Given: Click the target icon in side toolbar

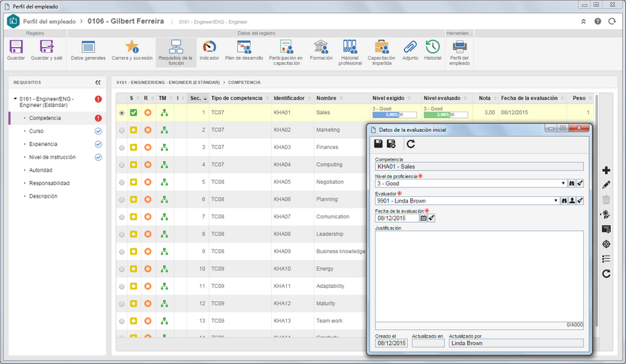Looking at the screenshot, I should [606, 244].
